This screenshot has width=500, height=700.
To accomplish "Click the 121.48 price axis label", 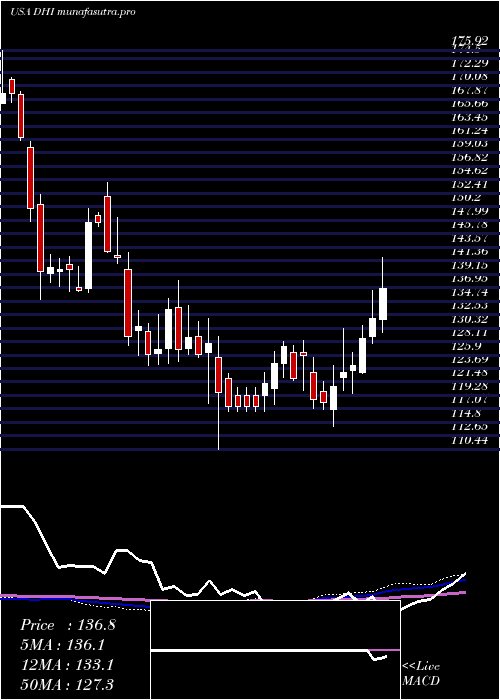I will pos(469,372).
